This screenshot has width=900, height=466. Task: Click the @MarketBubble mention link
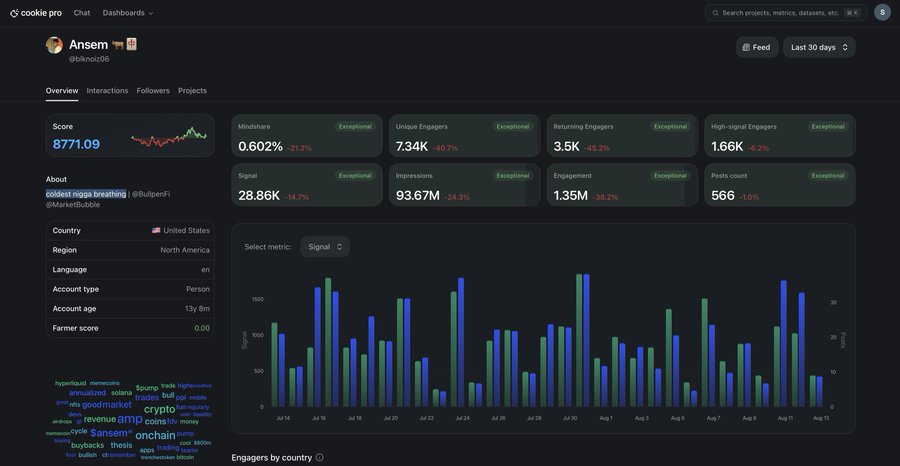coord(73,204)
